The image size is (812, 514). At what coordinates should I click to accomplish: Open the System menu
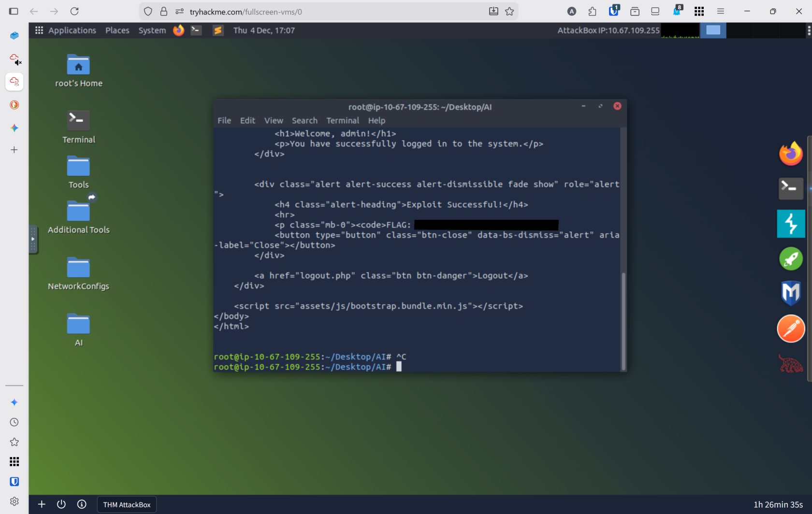click(x=152, y=30)
